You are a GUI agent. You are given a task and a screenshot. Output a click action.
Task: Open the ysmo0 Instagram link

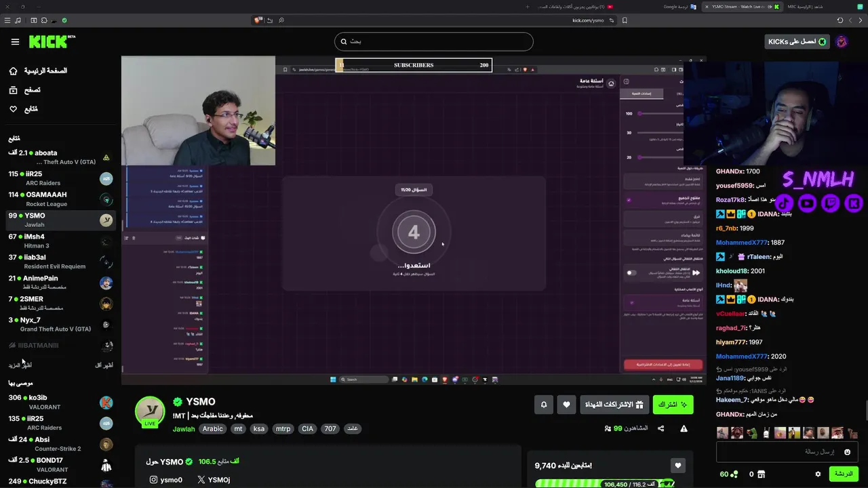coord(166,480)
